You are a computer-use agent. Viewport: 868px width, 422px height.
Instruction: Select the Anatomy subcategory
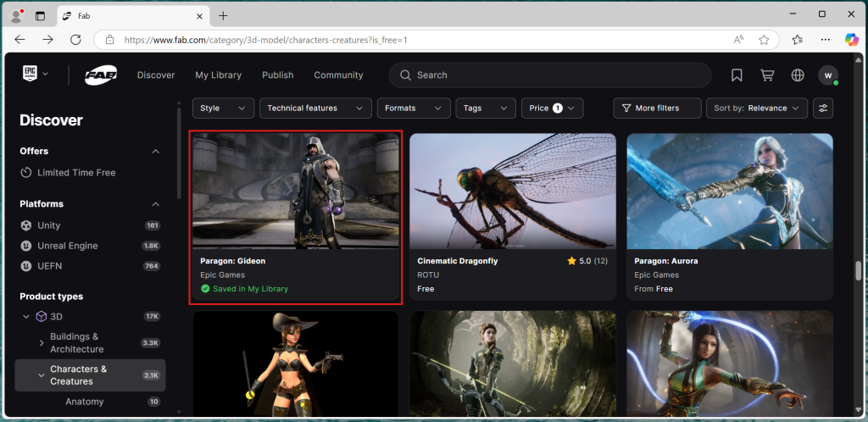point(84,402)
